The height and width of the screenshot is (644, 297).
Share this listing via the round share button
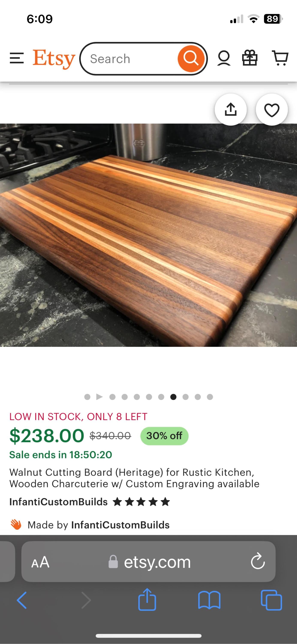click(231, 109)
